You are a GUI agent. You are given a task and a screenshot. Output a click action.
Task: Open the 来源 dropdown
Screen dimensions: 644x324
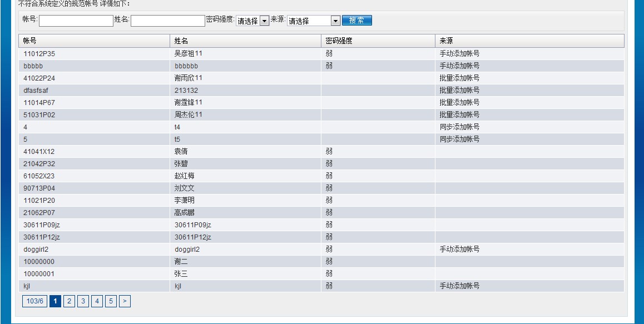click(x=313, y=21)
